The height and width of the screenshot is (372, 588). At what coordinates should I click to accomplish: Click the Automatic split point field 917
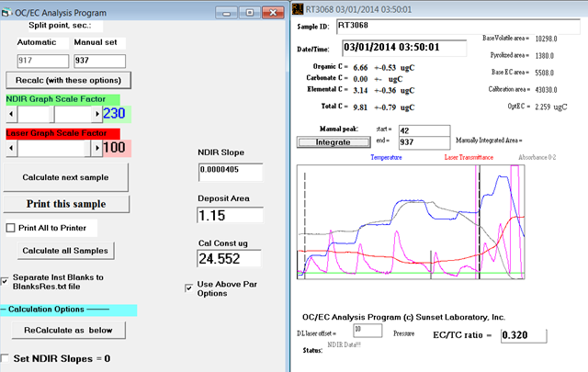coord(43,61)
